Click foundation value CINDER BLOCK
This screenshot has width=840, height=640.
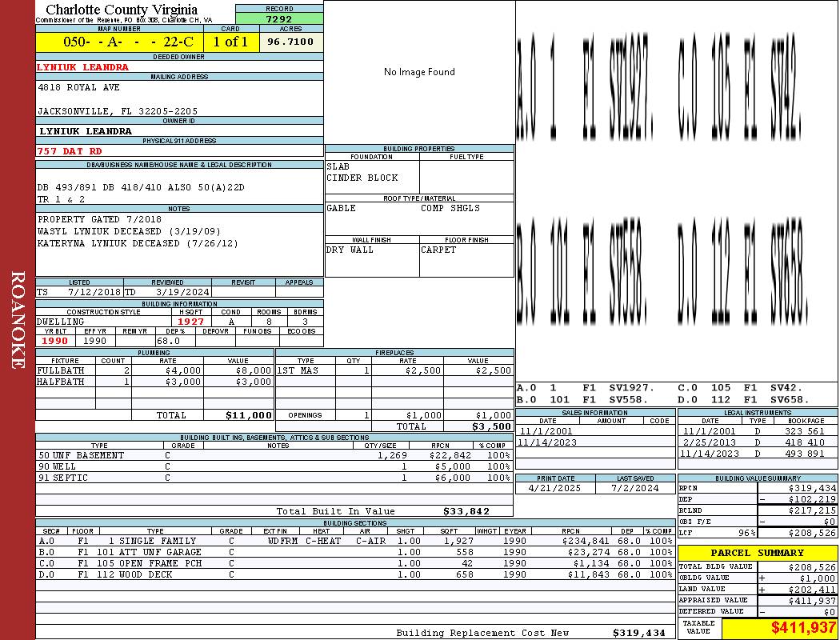362,178
